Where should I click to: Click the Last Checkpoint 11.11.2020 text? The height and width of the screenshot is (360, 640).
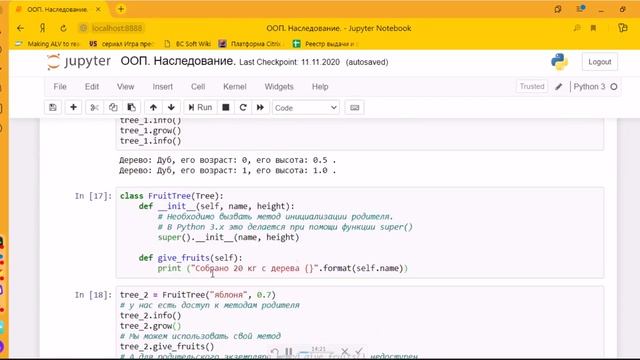[289, 62]
